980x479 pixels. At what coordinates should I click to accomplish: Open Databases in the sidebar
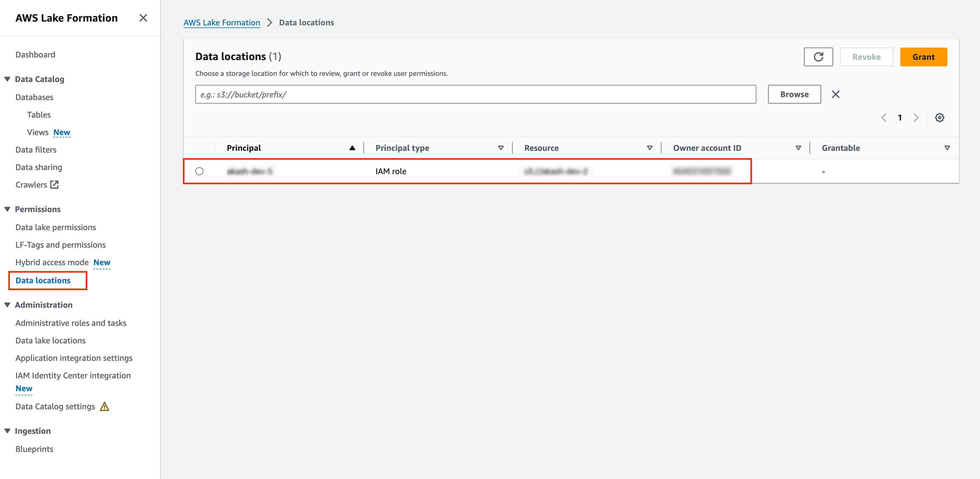[34, 97]
